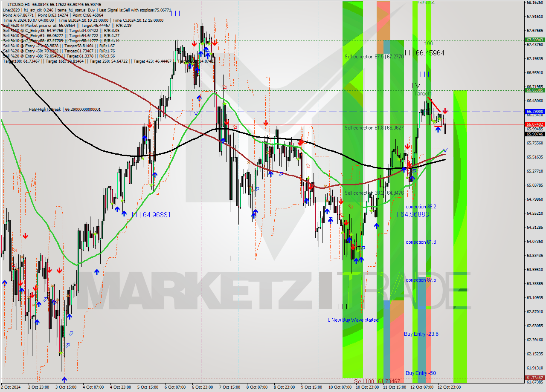546x392 pixels.
Task: Click the green 67.50943 price tag on axis
Action: click(534, 40)
